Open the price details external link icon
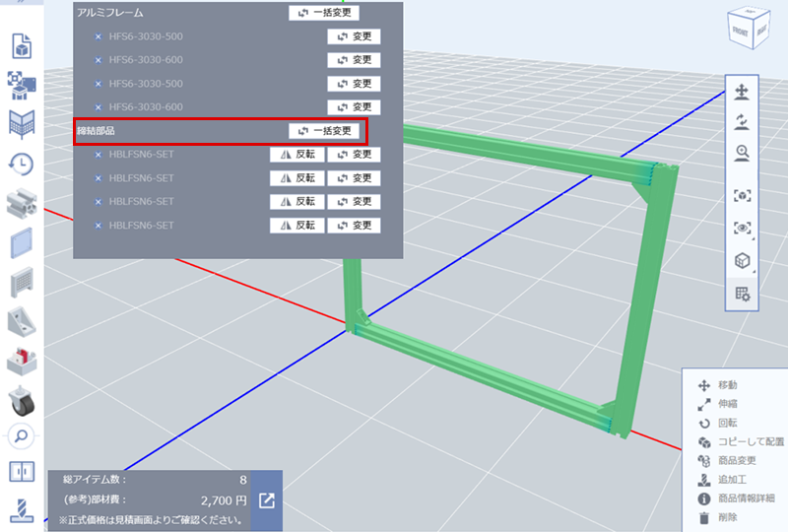The height and width of the screenshot is (532, 788). [x=267, y=500]
